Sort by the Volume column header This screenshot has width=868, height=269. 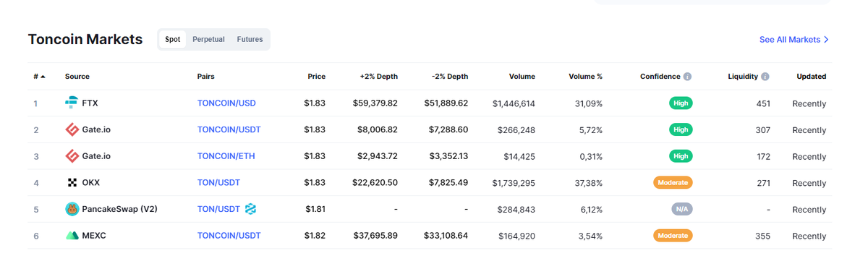click(522, 77)
